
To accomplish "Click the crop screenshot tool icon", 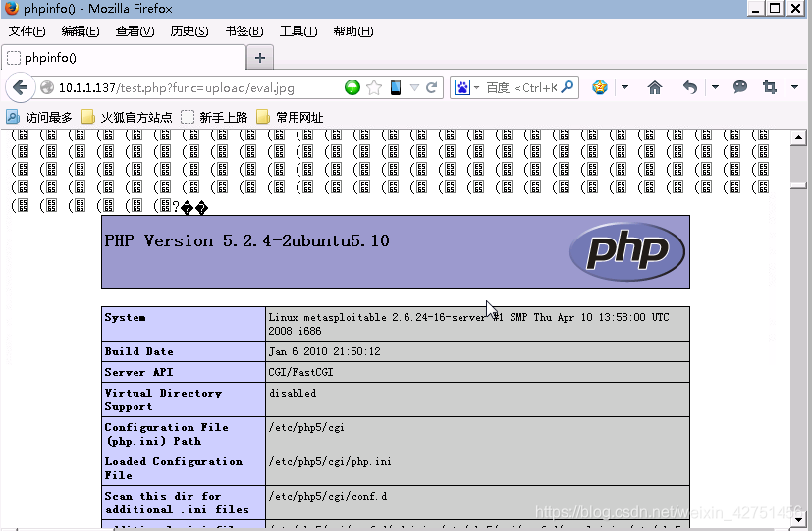I will pos(770,87).
